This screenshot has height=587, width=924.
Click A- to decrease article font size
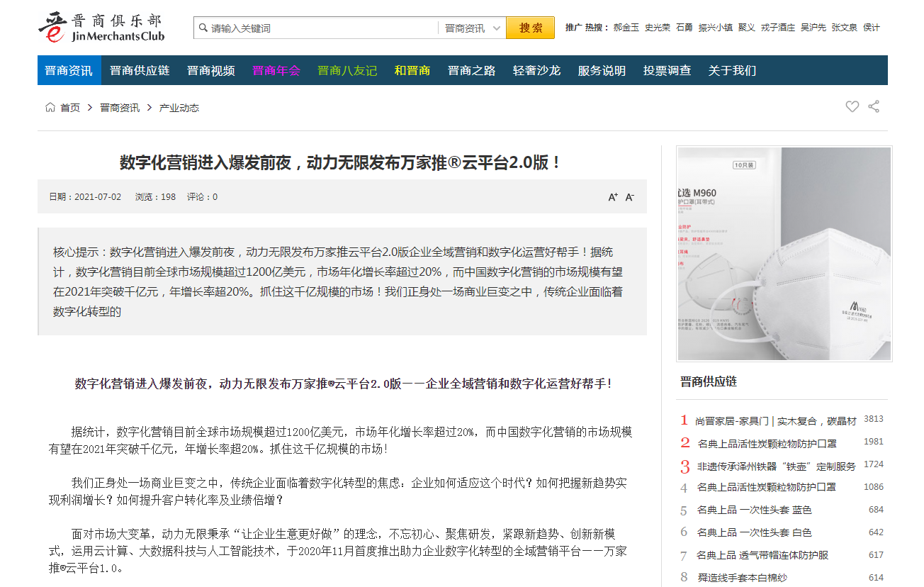629,198
